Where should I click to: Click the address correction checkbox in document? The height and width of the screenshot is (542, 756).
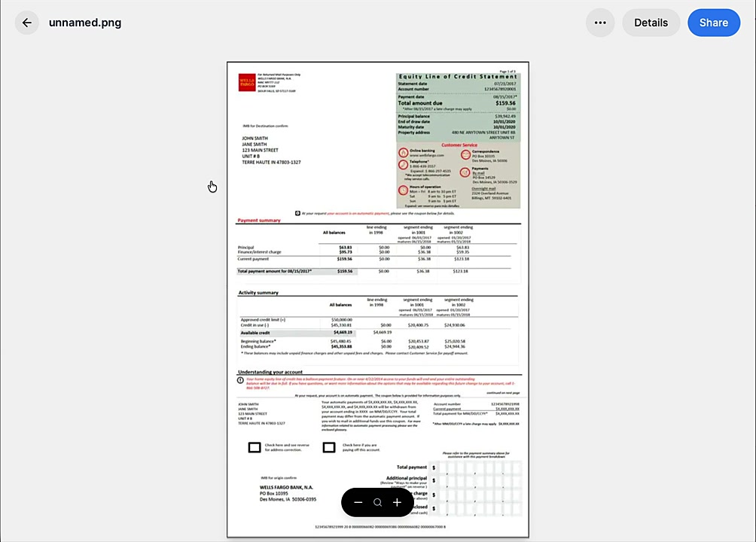[x=255, y=447]
